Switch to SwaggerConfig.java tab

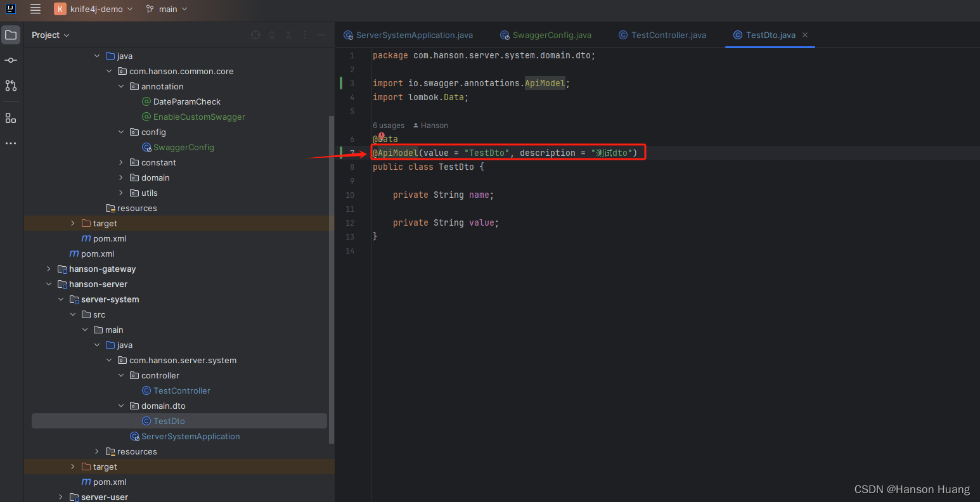tap(546, 35)
